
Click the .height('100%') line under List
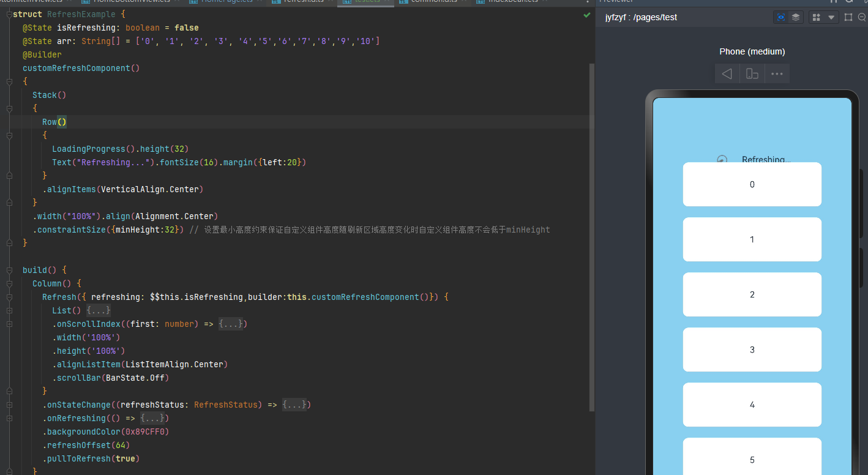point(89,351)
